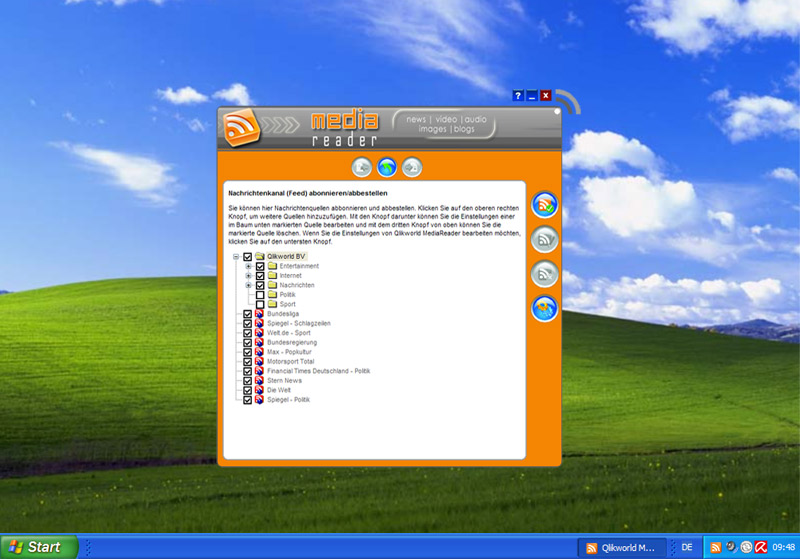Minimize the MediaReader window
The image size is (800, 559).
click(532, 95)
